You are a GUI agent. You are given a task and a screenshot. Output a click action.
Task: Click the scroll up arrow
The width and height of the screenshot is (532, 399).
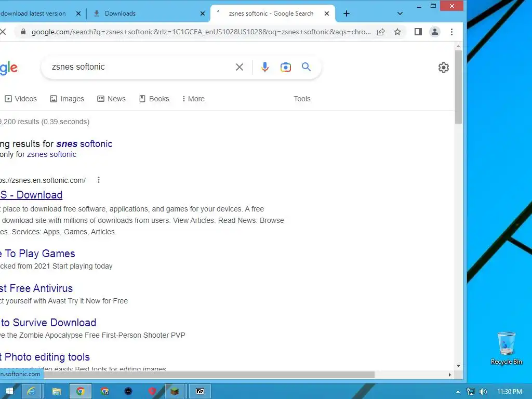pyautogui.click(x=458, y=46)
